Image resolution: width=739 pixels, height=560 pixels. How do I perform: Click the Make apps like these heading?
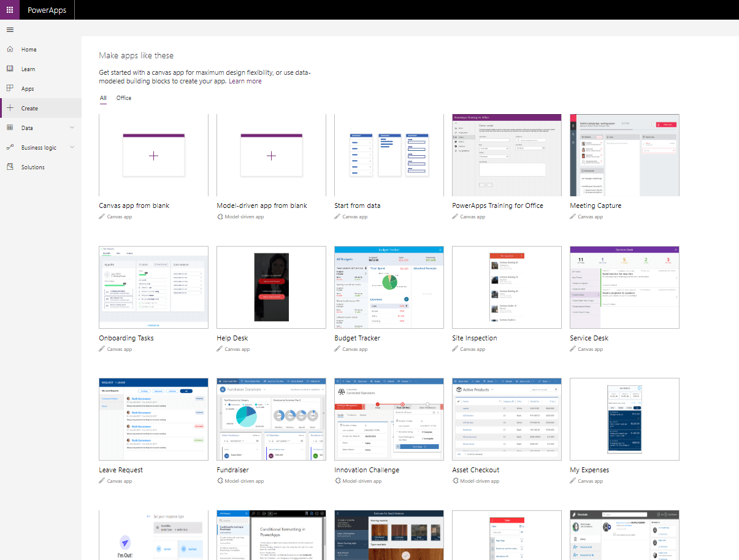point(136,56)
